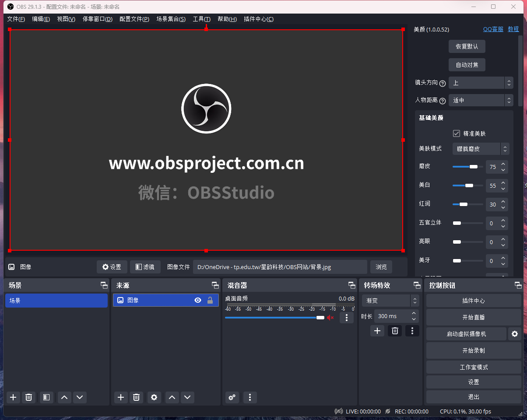The width and height of the screenshot is (527, 420).
Task: Open 滤镜 filters for the source
Action: (145, 267)
